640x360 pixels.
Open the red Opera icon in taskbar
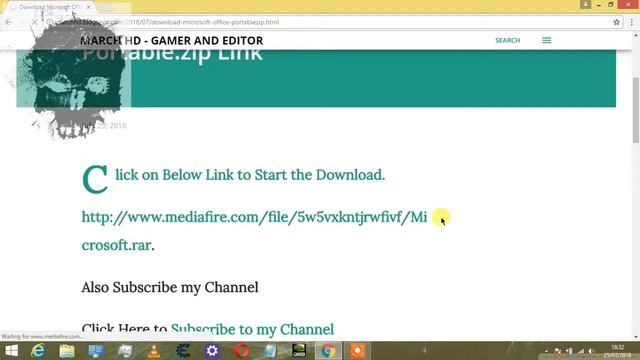coord(241,351)
